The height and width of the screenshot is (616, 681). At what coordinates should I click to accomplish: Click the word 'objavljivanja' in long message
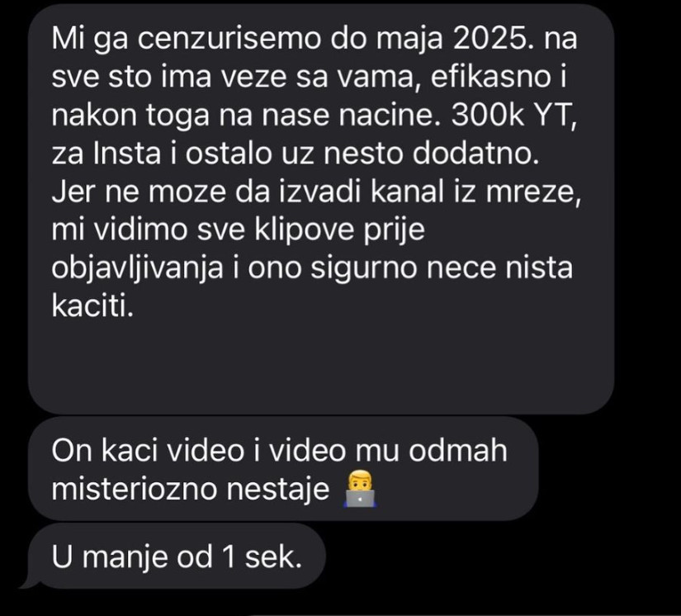(137, 268)
